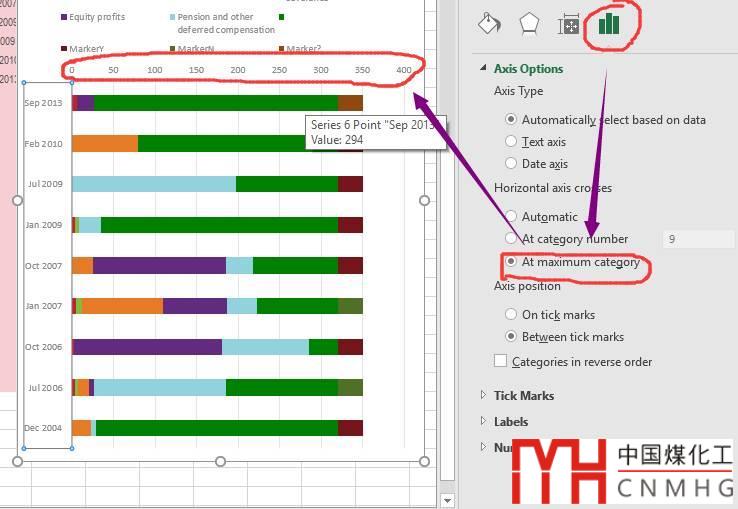
Task: Click the 200 value axis label
Action: coord(238,70)
